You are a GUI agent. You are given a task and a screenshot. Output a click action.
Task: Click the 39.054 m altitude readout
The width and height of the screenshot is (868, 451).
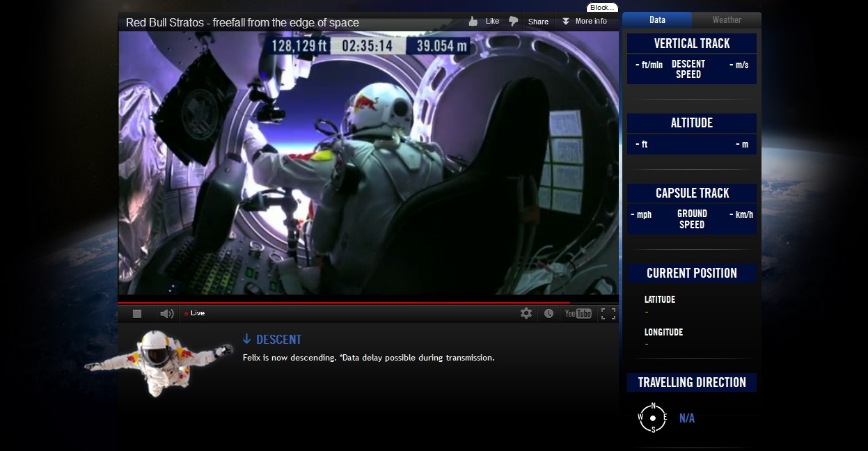(442, 46)
